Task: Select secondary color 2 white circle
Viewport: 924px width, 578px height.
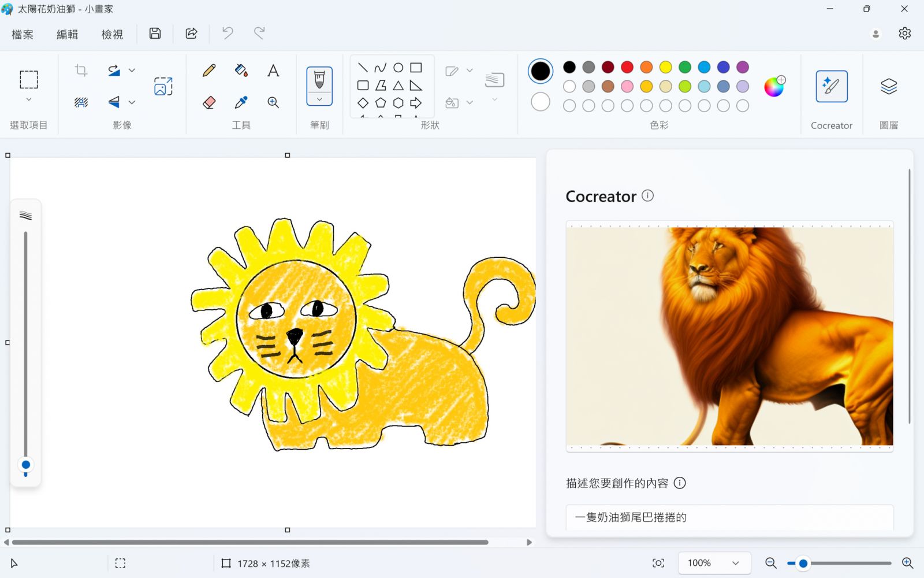Action: 541,102
